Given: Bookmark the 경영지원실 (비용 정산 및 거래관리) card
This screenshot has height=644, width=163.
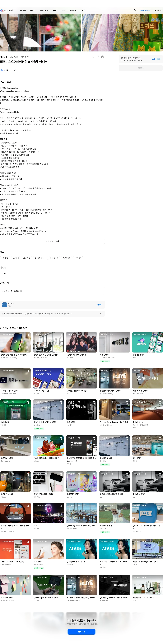Looking at the screenshot, I should coord(28,335).
